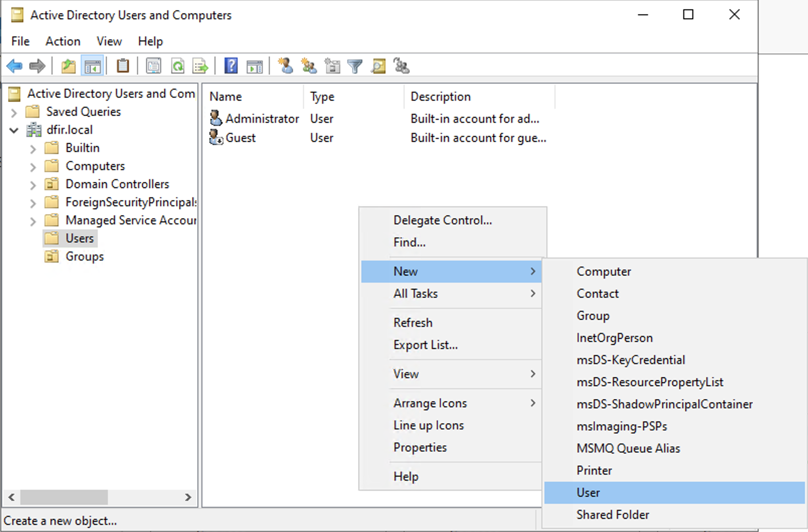
Task: Click the Find objects magnifier icon
Action: 378,66
